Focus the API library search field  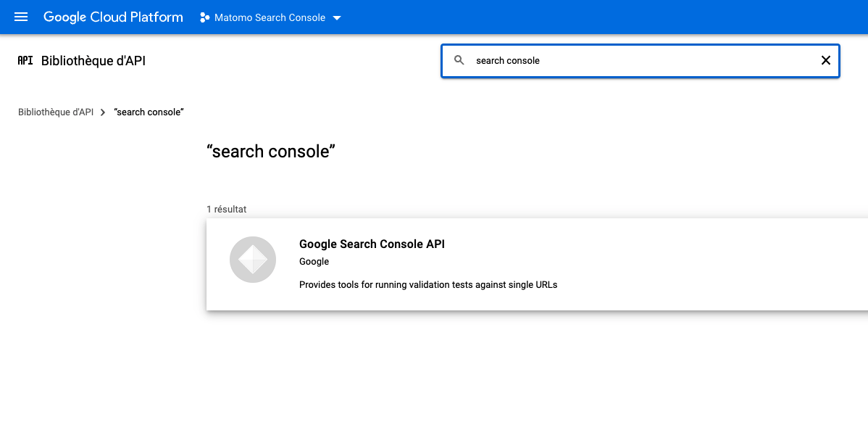[638, 61]
